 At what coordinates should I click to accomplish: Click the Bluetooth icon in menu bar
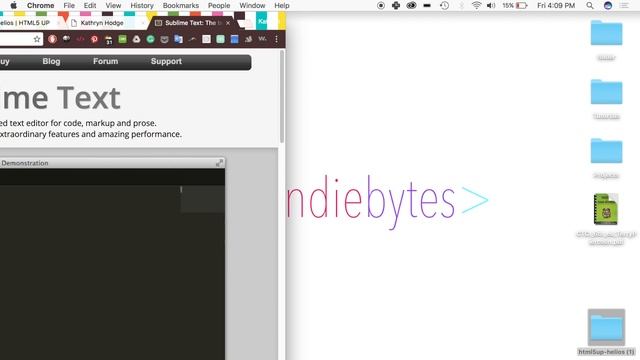pyautogui.click(x=462, y=5)
